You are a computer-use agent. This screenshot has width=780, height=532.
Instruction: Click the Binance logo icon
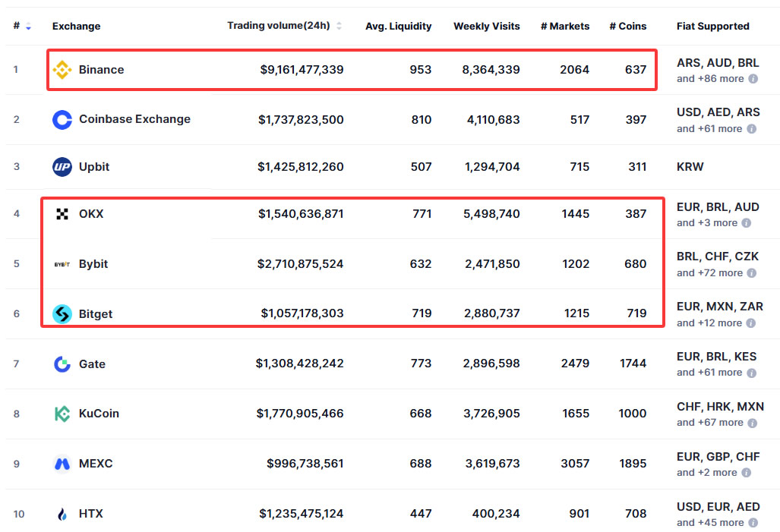click(62, 70)
